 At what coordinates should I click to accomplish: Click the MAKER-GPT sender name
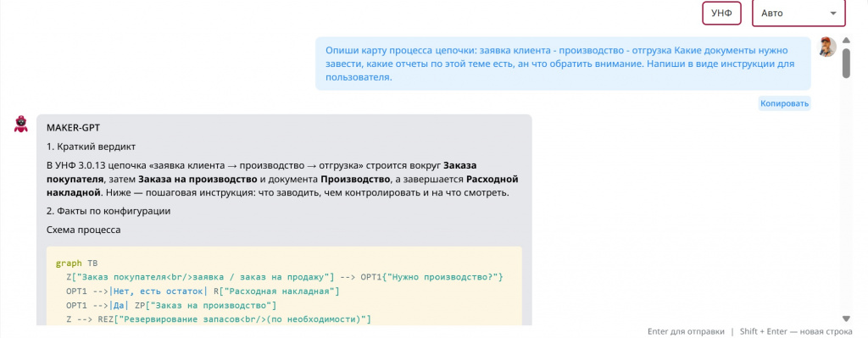coord(73,128)
